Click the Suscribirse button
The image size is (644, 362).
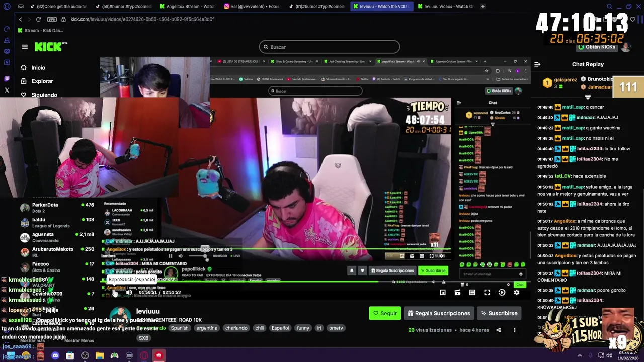499,313
